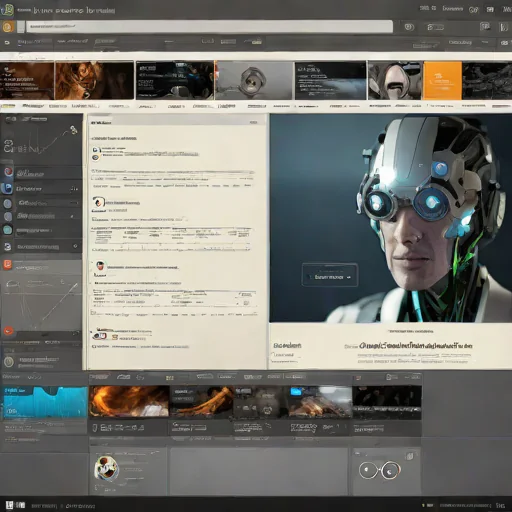The image size is (512, 512).
Task: Select the first label in the tab strip below the thumbnails
Action: tap(8, 106)
